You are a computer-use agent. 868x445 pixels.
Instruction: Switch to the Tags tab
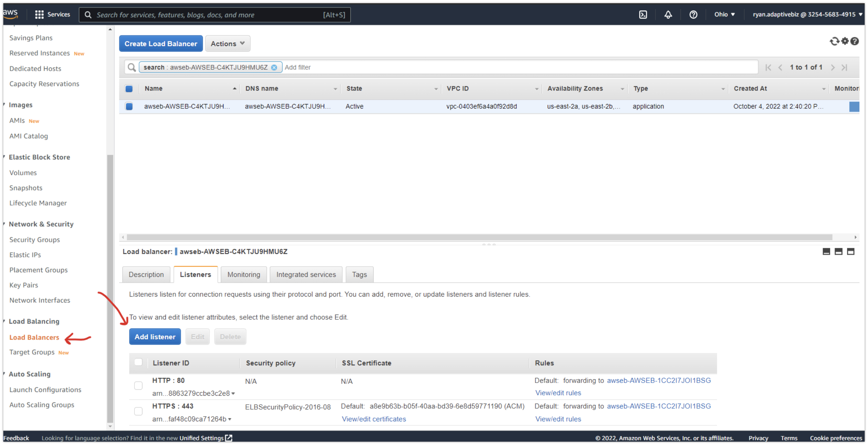pos(359,275)
